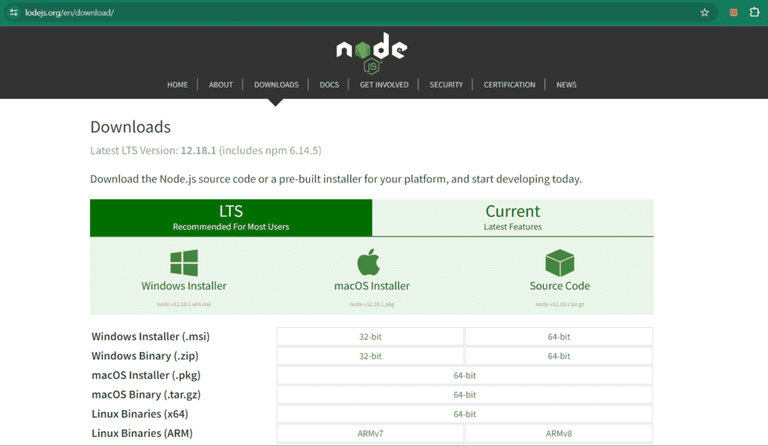Image resolution: width=768 pixels, height=446 pixels.
Task: Switch to the Current Latest Features tab
Action: (x=513, y=217)
